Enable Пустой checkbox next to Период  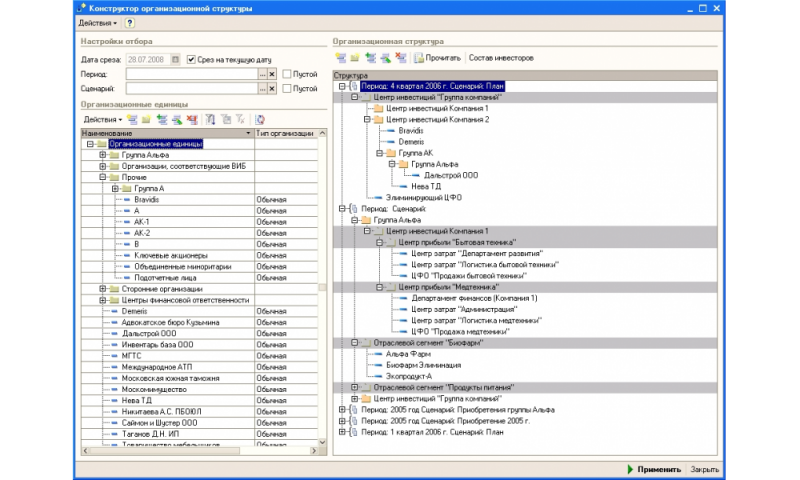click(x=287, y=74)
